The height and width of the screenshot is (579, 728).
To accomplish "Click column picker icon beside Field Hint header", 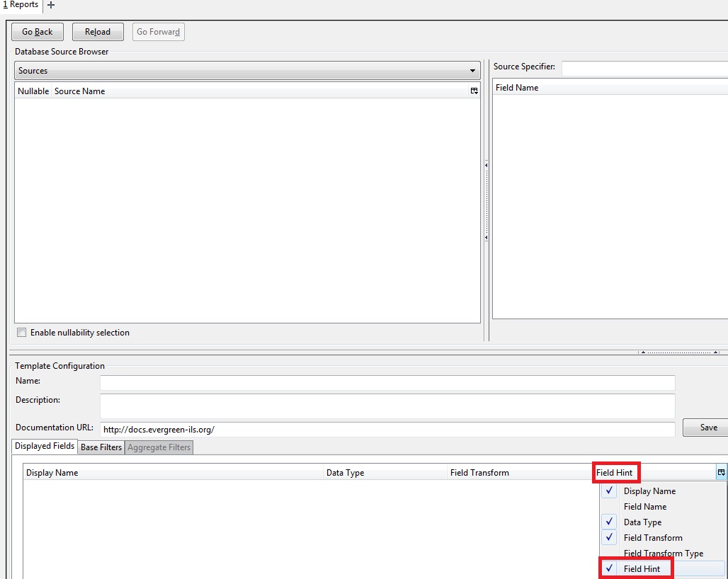I will point(721,473).
